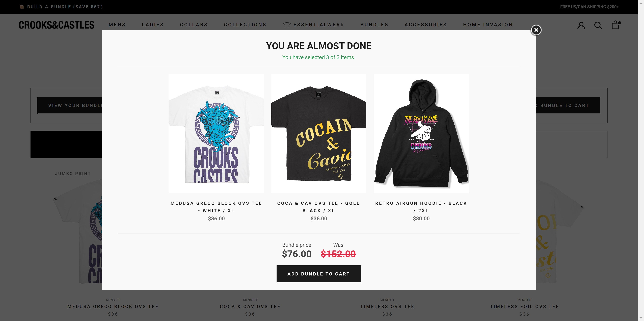This screenshot has height=321, width=644.
Task: Add bundle to cart in popup
Action: tap(318, 274)
